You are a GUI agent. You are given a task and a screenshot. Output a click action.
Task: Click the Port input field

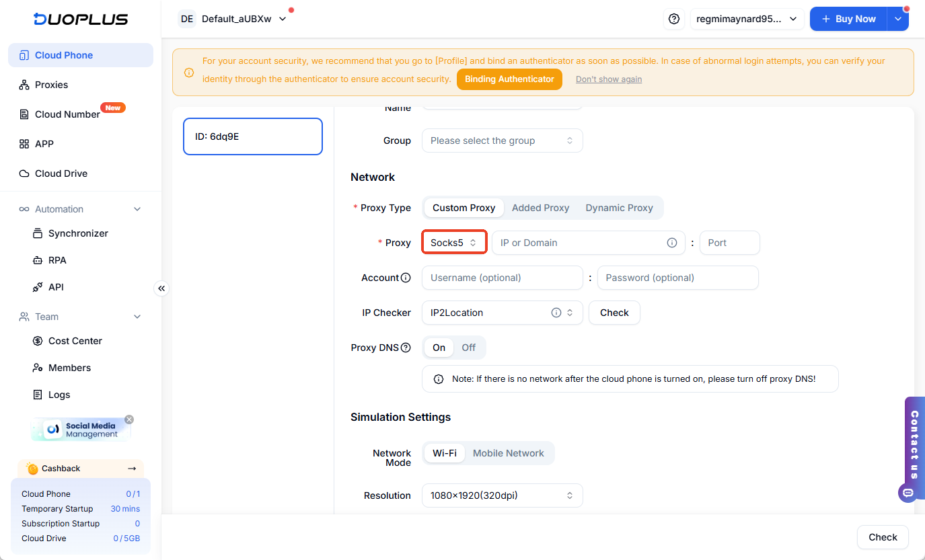[729, 243]
